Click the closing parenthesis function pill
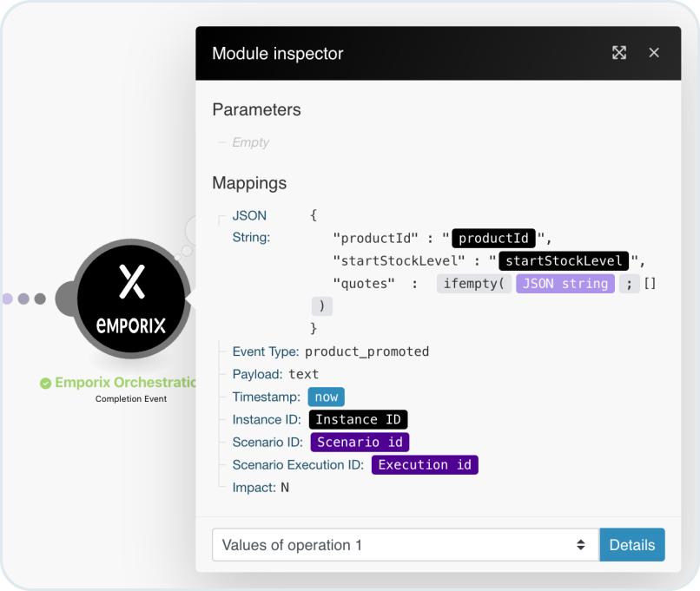This screenshot has width=700, height=591. click(x=322, y=305)
